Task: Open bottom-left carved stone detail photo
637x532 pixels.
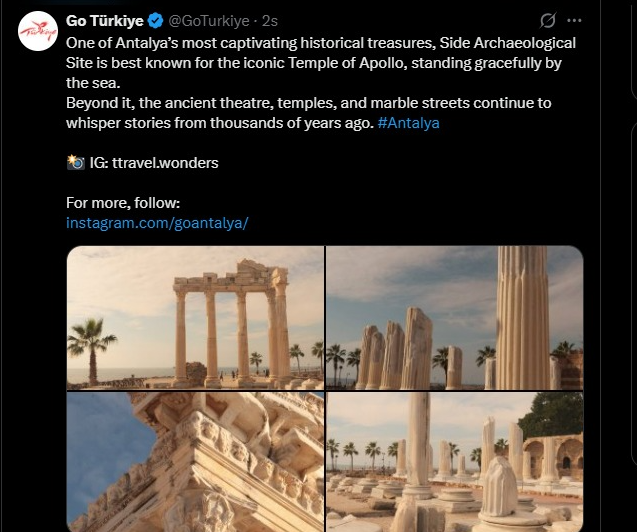Action: 196,461
